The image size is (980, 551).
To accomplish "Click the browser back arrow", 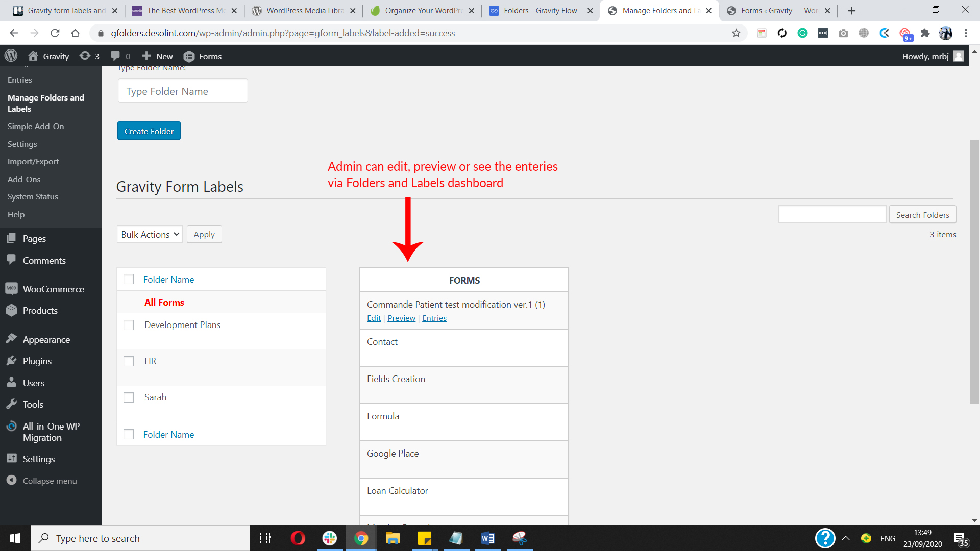I will click(14, 33).
